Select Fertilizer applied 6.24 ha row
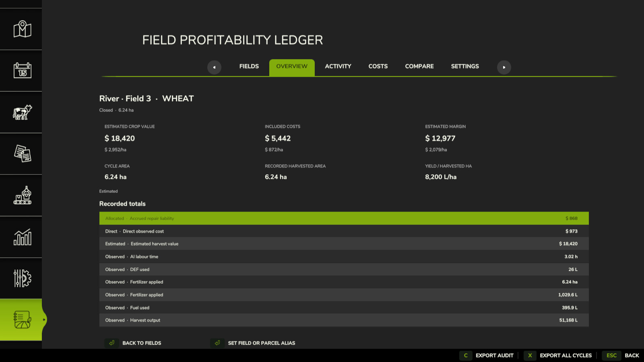Viewport: 644px width, 362px height. [344, 282]
